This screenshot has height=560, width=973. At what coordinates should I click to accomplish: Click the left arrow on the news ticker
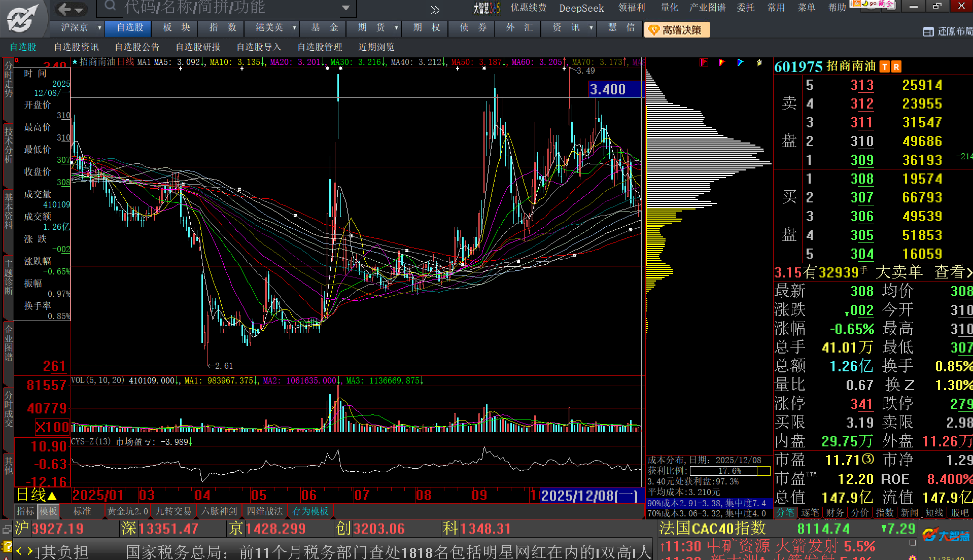pos(19,551)
